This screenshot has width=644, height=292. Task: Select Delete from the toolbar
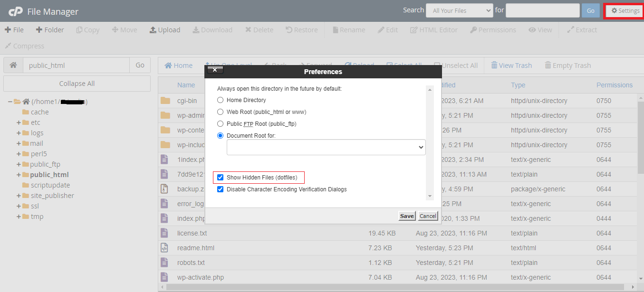(259, 29)
